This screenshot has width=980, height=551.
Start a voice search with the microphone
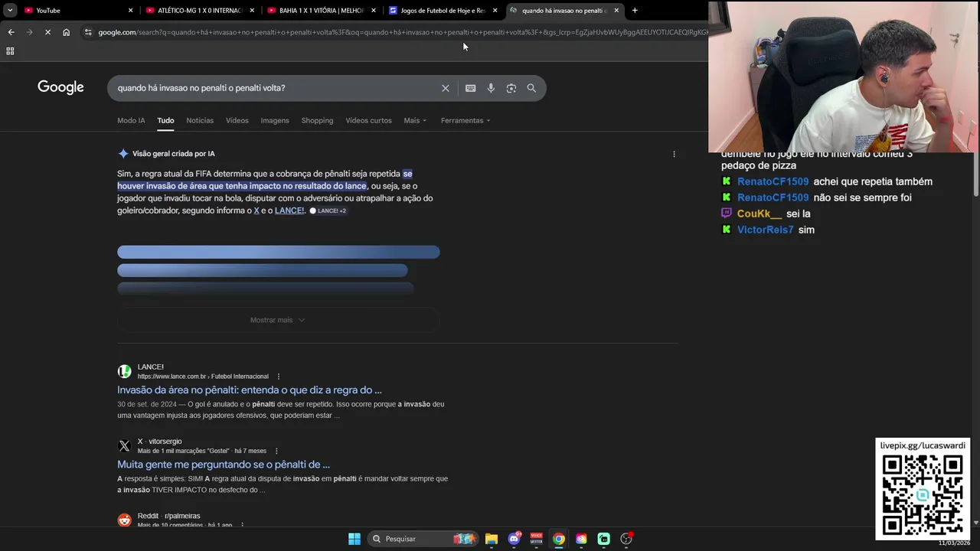pyautogui.click(x=491, y=88)
